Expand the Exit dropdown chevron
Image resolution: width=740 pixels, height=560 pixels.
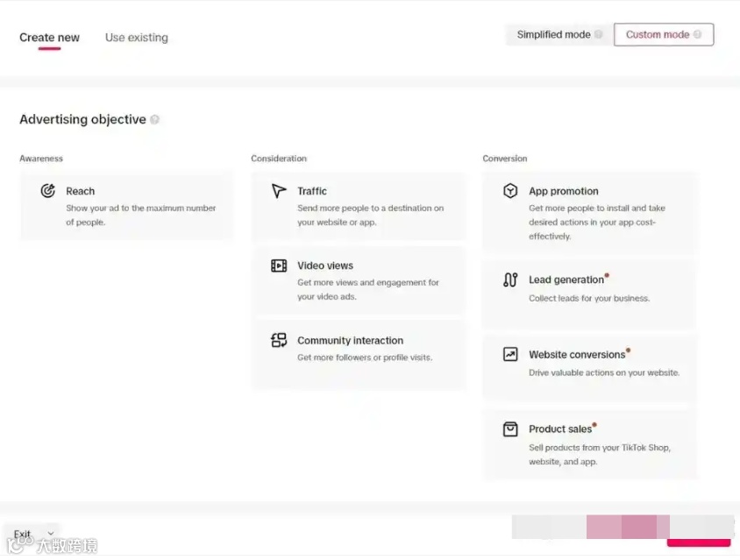(51, 534)
